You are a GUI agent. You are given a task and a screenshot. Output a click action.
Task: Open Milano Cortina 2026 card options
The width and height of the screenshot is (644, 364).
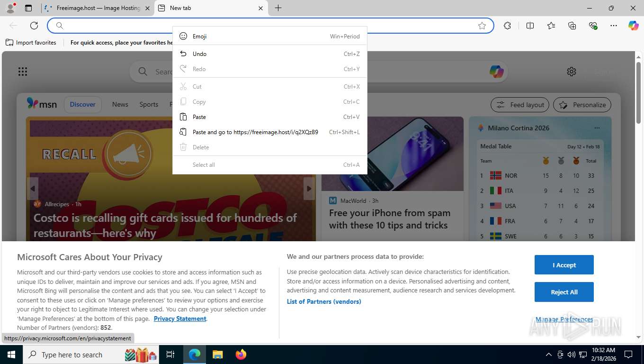coord(597,128)
